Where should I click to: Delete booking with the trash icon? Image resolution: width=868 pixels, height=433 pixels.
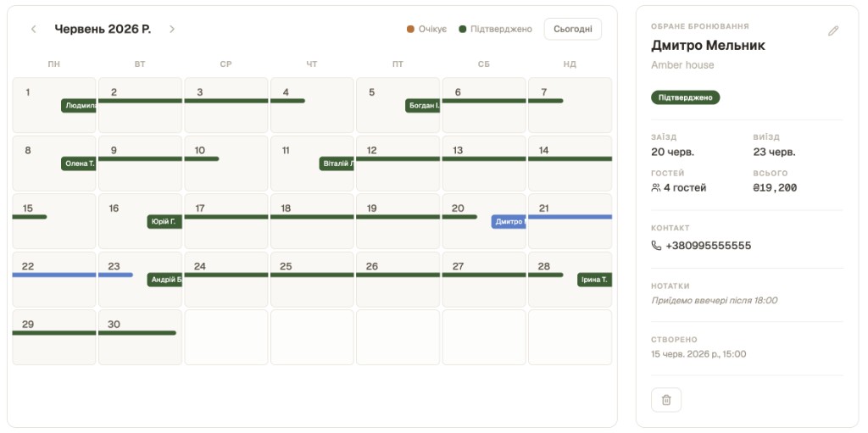click(666, 400)
